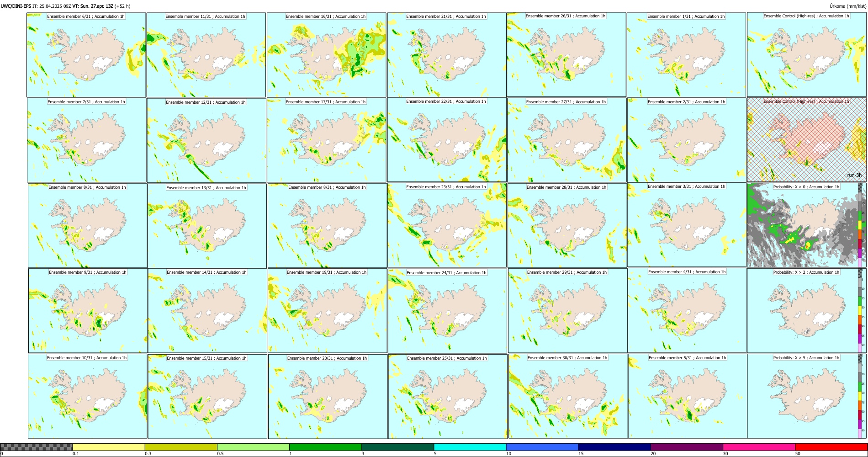The height and width of the screenshot is (457, 868).
Task: Select the Ensemble member 27/31 map
Action: click(567, 140)
